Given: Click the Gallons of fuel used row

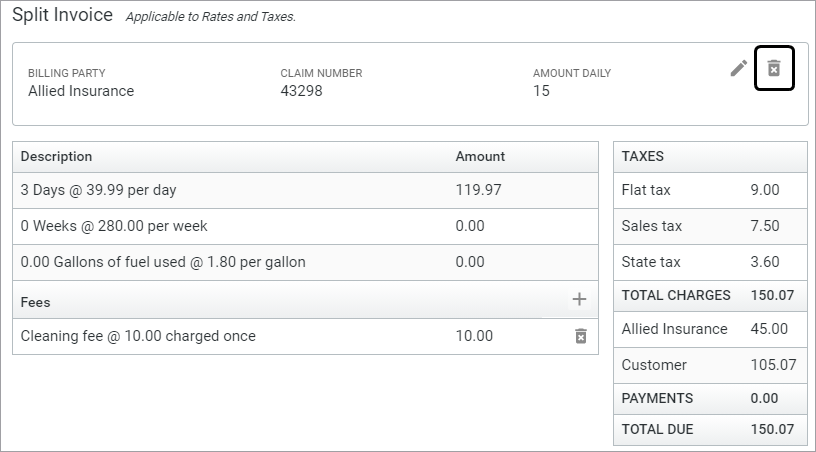Looking at the screenshot, I should tap(163, 262).
